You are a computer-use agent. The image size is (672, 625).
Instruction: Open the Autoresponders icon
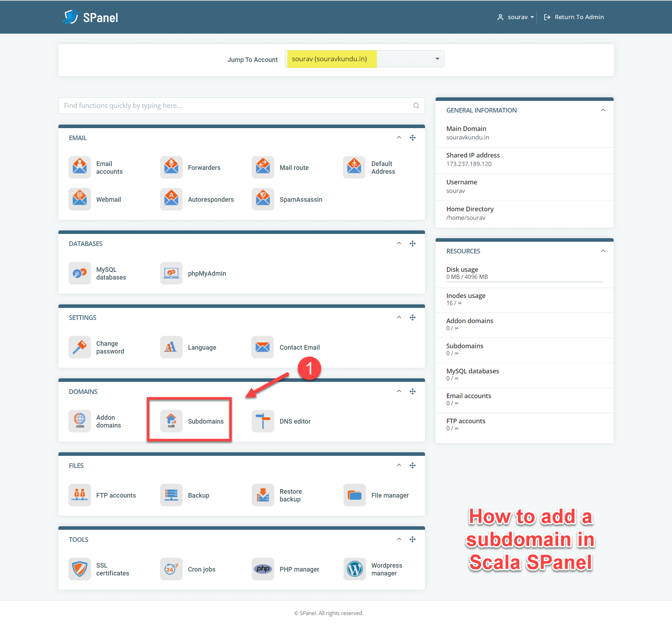coord(171,199)
